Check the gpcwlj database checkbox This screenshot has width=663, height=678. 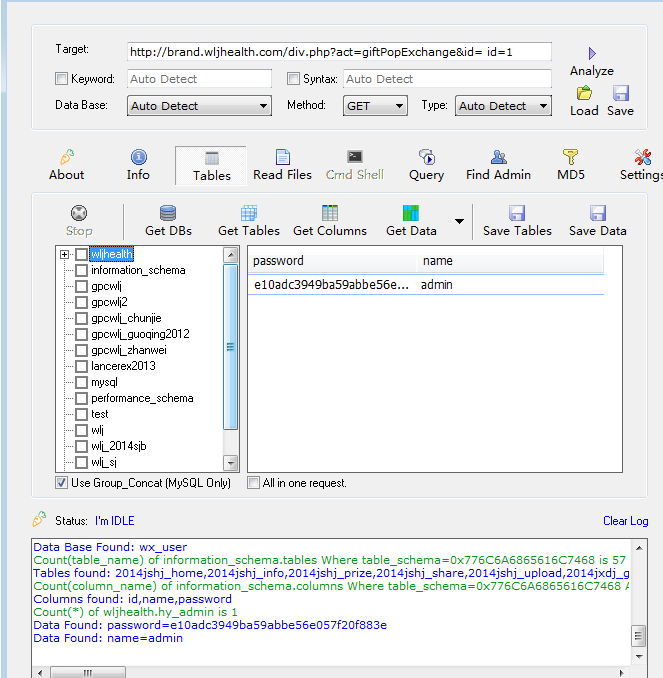pos(81,286)
